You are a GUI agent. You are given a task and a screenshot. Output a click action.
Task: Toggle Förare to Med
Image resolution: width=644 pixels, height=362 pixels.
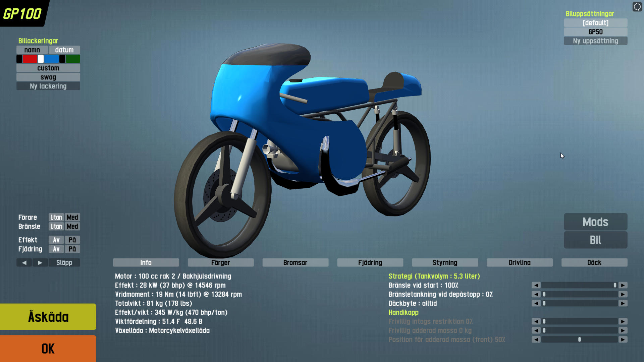[72, 218]
